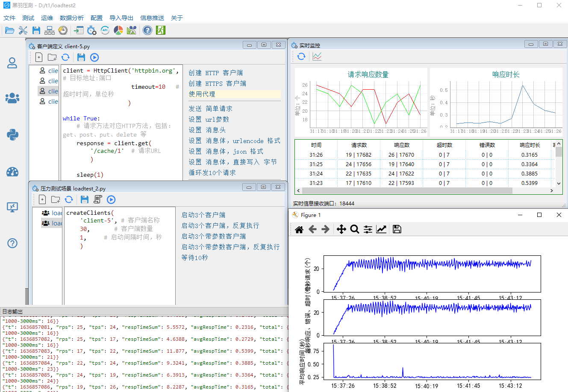This screenshot has width=568, height=392.
Task: Select highlighted client file in client tree
Action: point(48,91)
